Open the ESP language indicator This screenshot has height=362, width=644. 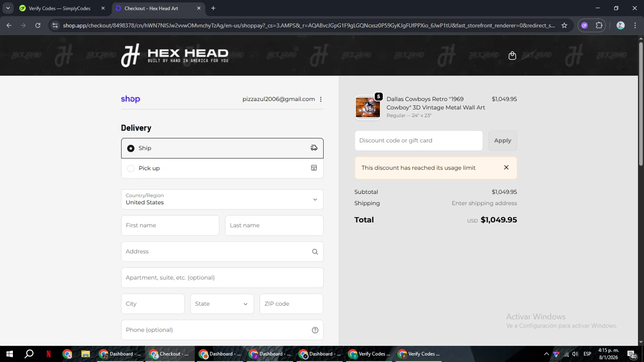point(587,354)
